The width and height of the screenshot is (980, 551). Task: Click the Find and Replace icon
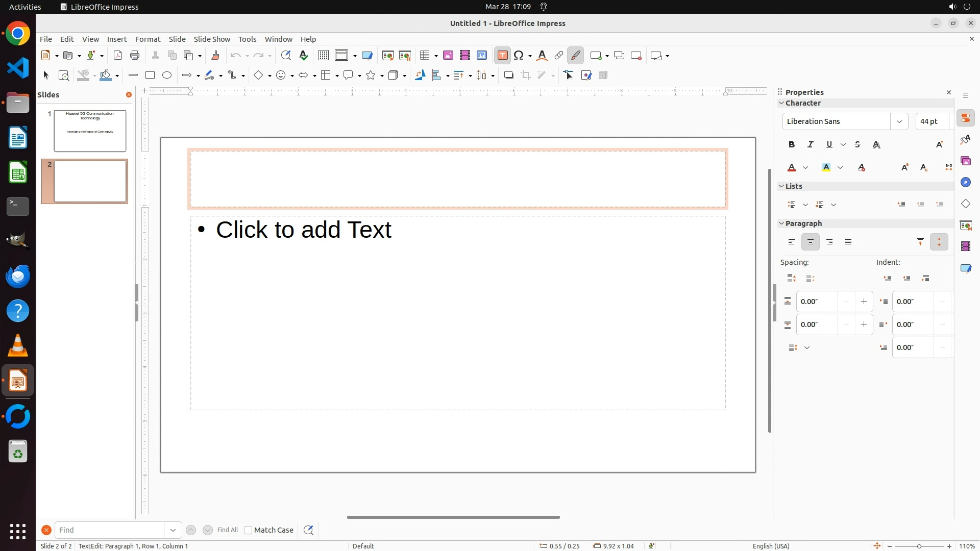tap(286, 56)
